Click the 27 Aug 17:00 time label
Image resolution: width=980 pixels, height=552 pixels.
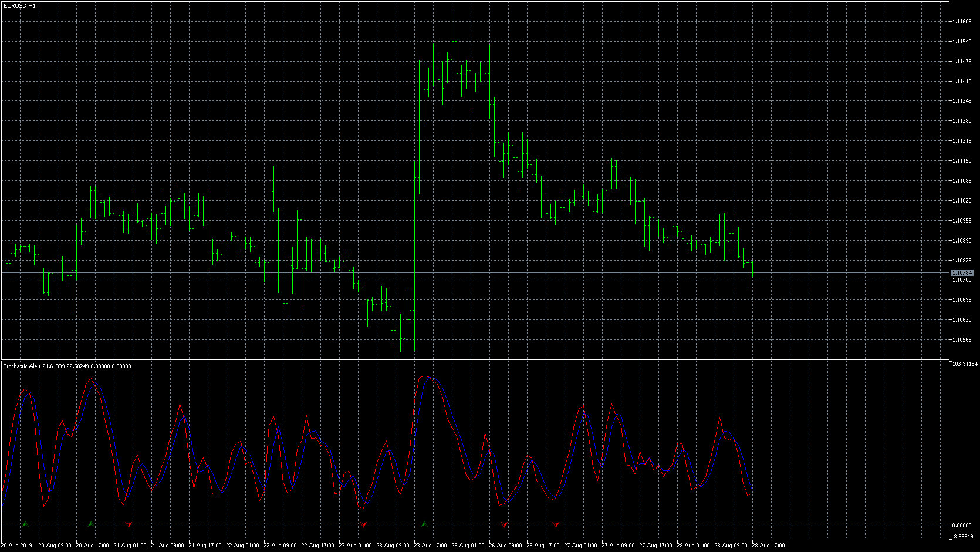(655, 546)
